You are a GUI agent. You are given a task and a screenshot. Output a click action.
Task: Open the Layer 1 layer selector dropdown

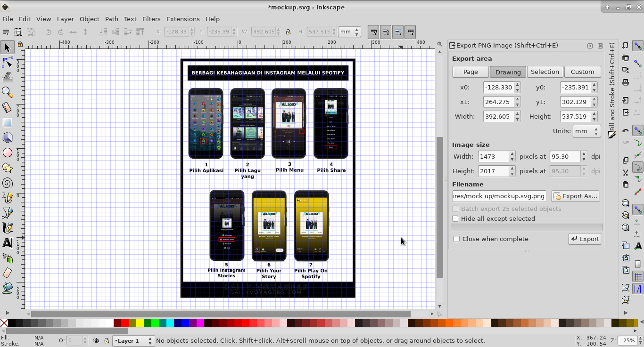click(x=133, y=340)
